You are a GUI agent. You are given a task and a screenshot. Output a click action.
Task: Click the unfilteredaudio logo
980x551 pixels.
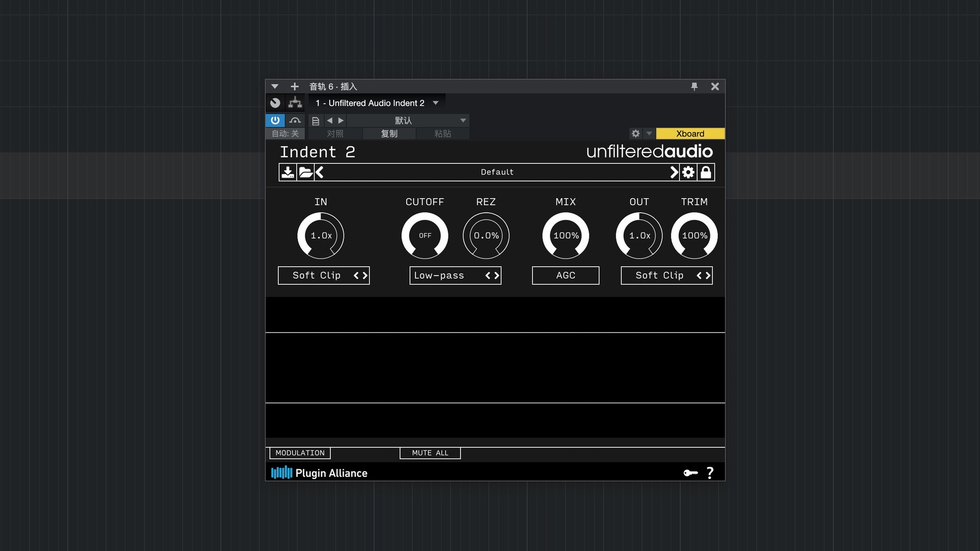pos(650,152)
